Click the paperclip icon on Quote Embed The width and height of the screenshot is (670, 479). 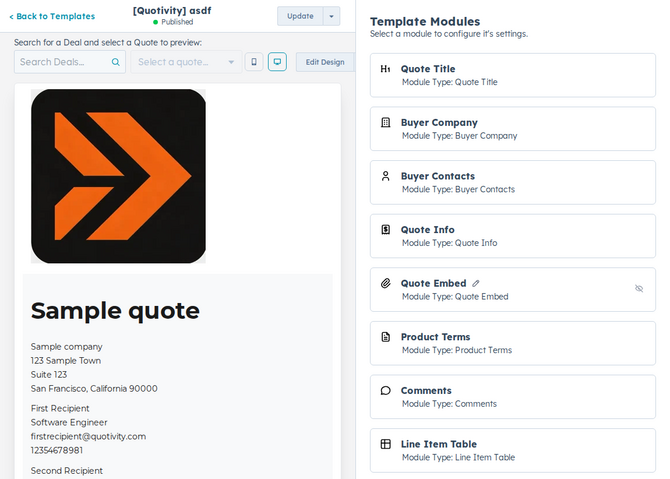385,283
